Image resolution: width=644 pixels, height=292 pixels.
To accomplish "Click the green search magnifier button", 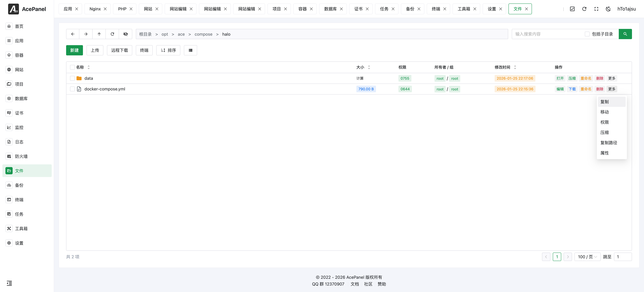I will tap(625, 34).
